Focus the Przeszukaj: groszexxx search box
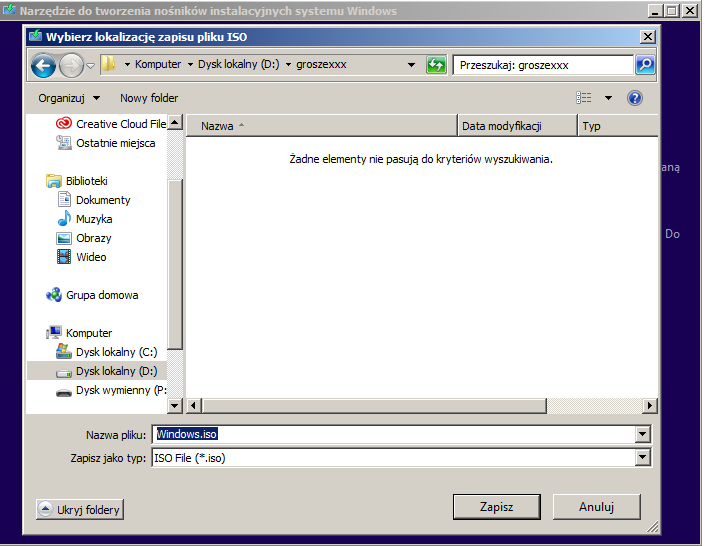 point(543,65)
